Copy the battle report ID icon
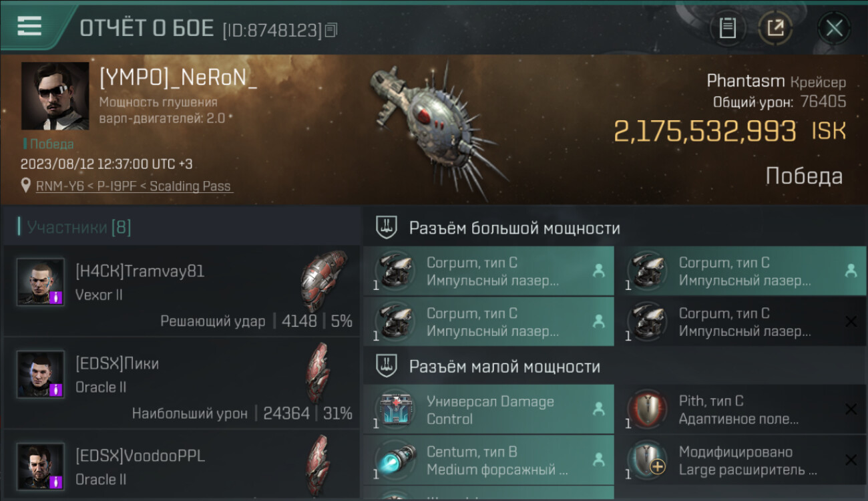868x501 pixels. pos(331,29)
